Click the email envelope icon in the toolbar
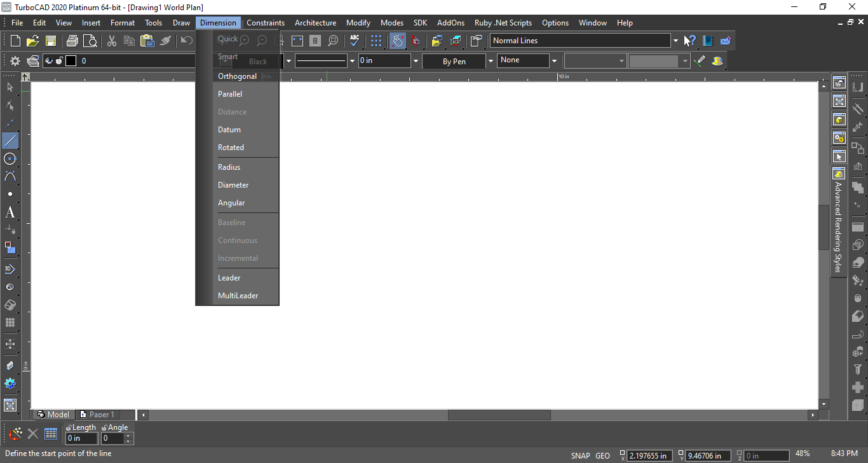This screenshot has width=868, height=463. (726, 41)
